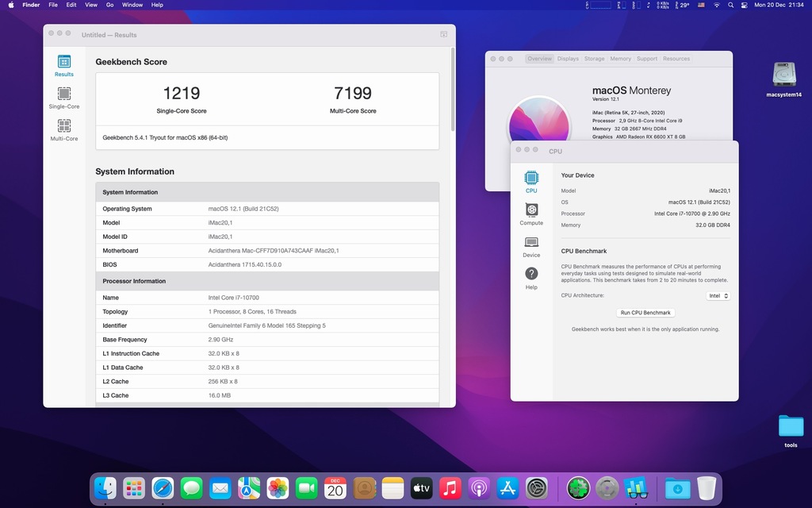Open the Apple menu
This screenshot has height=508, width=812.
tap(11, 5)
